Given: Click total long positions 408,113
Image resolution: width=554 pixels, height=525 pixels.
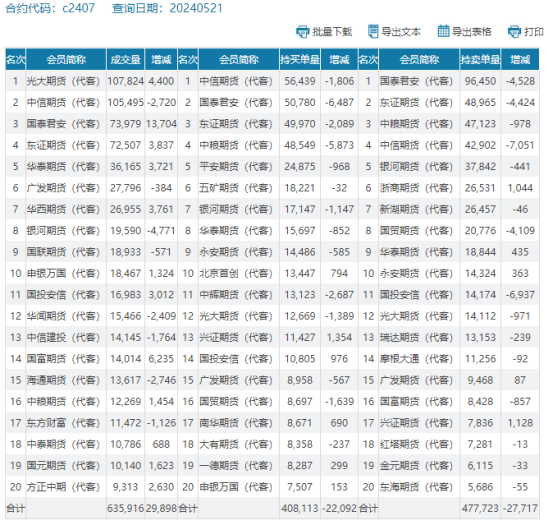Looking at the screenshot, I should 300,508.
